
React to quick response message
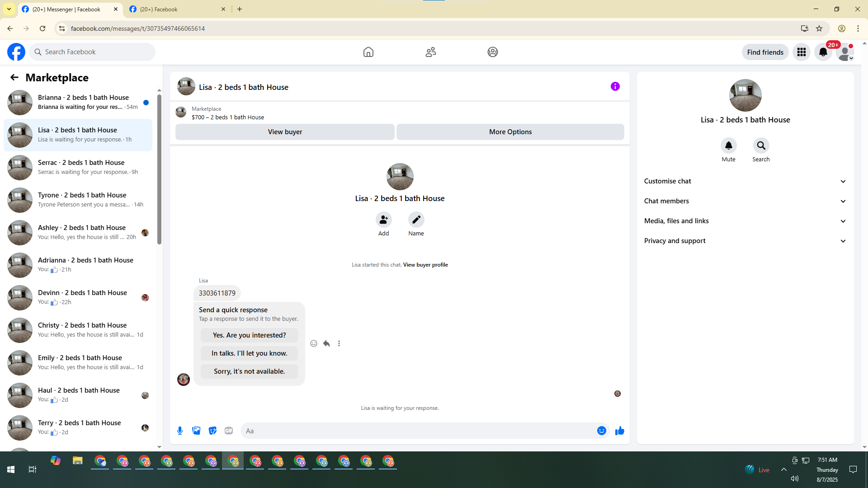coord(314,343)
